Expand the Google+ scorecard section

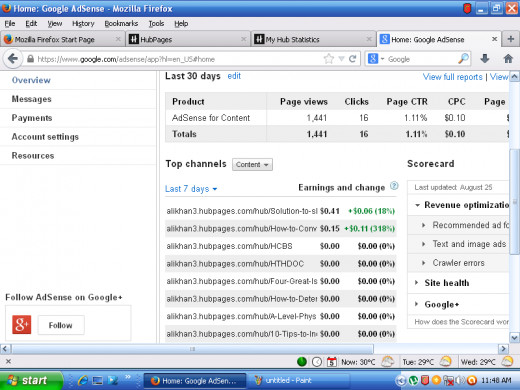pos(417,304)
